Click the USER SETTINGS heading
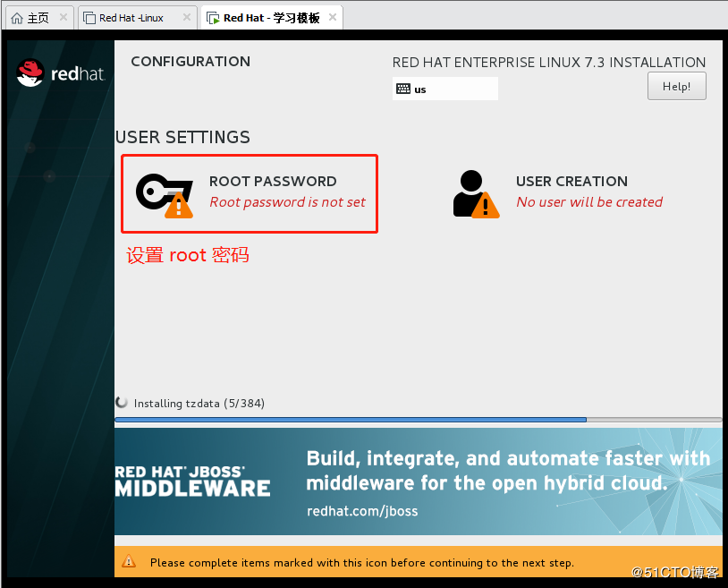 coord(182,137)
